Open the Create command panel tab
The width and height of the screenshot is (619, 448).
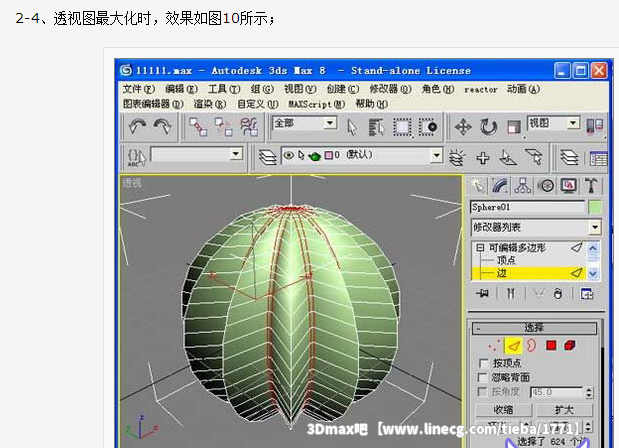click(478, 186)
